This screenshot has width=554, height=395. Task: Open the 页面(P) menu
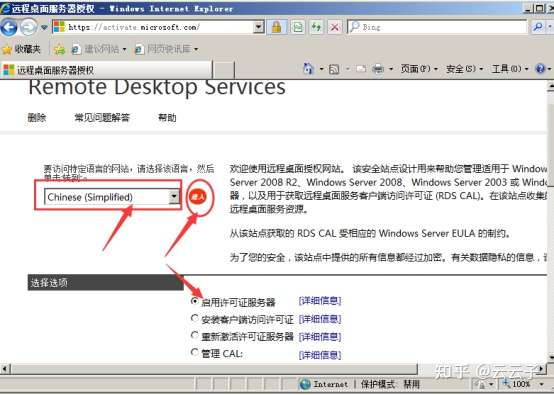click(419, 69)
